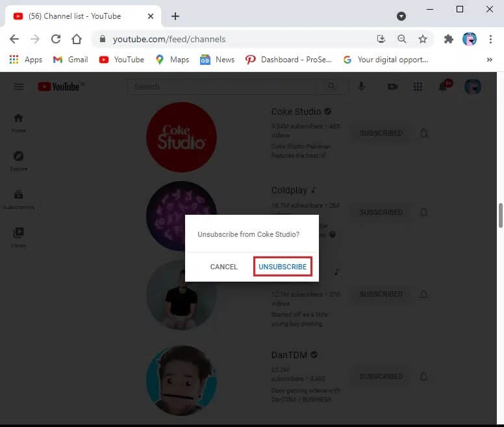
Task: Toggle notification bell for DanTDM
Action: [424, 376]
